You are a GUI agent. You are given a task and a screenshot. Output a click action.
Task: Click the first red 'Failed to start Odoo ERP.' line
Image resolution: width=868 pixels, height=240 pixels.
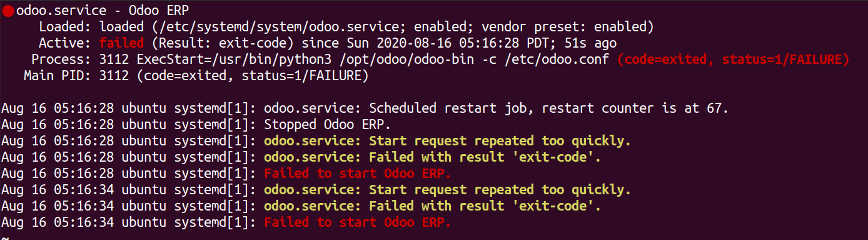tap(358, 173)
